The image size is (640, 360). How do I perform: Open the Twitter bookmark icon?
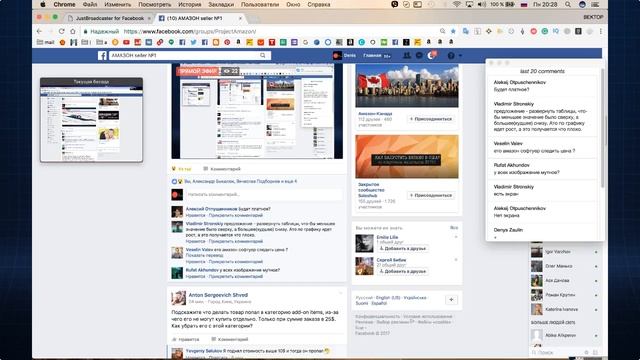[x=193, y=42]
